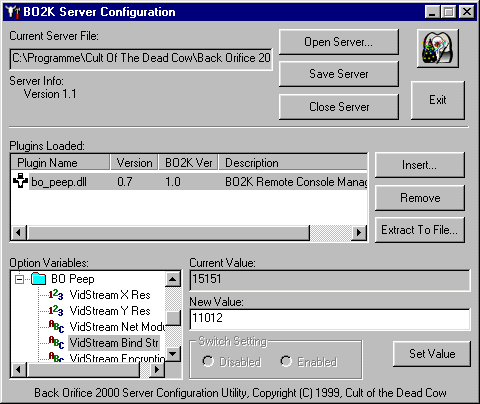
Task: Click the Version column header
Action: 134,163
